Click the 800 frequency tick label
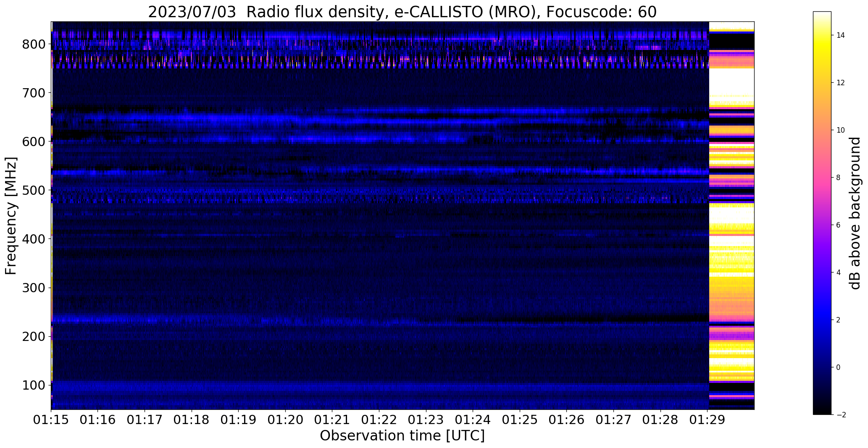The width and height of the screenshot is (868, 448). (34, 44)
